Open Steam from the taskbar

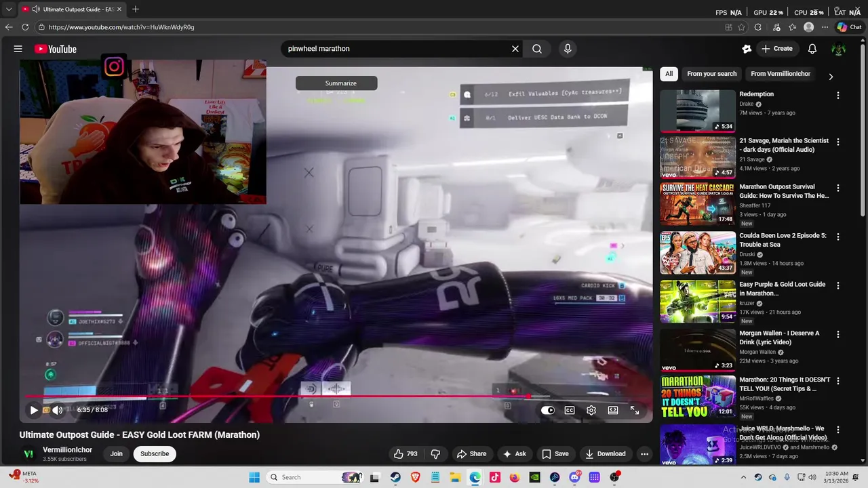[x=395, y=477]
